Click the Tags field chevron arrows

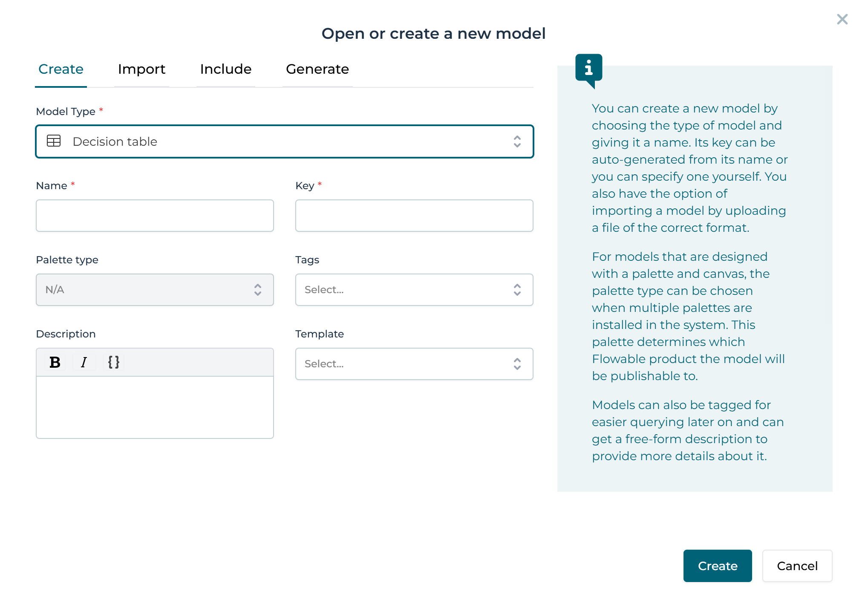(x=517, y=290)
